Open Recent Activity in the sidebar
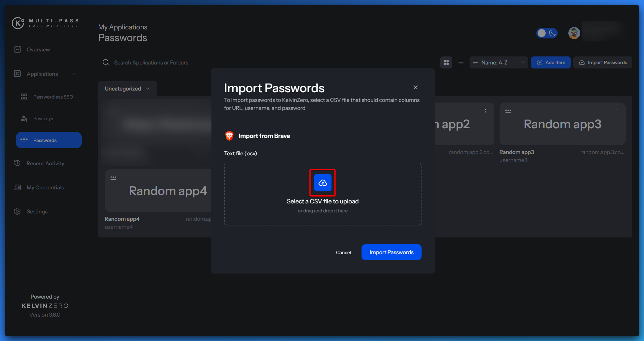The height and width of the screenshot is (341, 644). 45,163
